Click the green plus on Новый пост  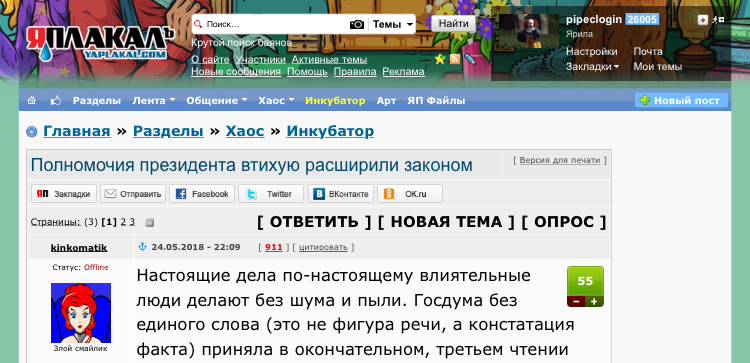coord(645,100)
